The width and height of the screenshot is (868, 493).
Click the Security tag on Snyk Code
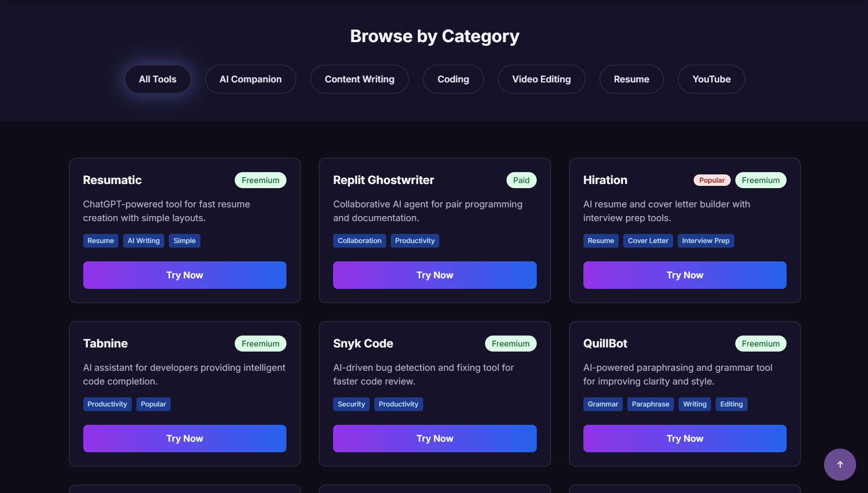coord(351,404)
